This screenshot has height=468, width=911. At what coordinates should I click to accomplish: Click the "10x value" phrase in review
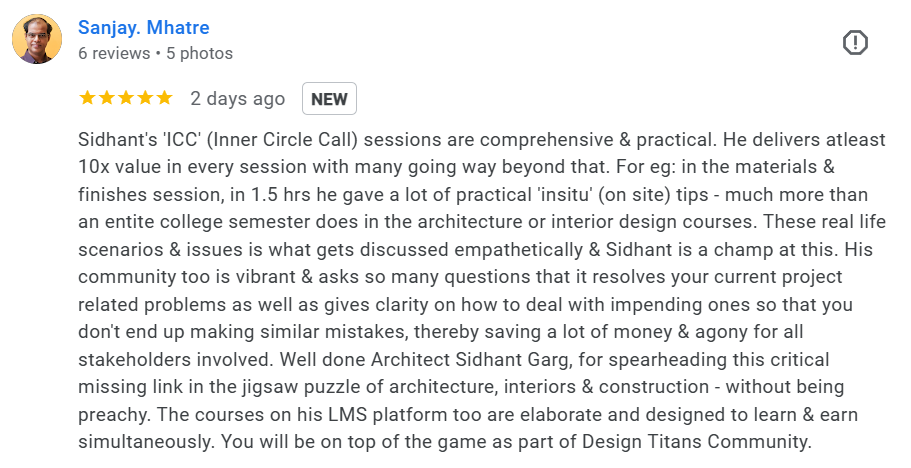coord(117,167)
